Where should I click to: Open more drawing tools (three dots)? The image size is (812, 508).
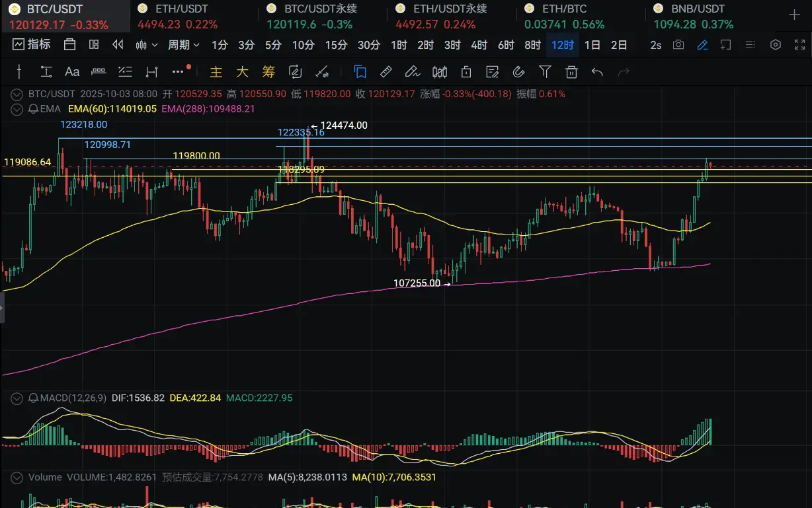[x=178, y=71]
